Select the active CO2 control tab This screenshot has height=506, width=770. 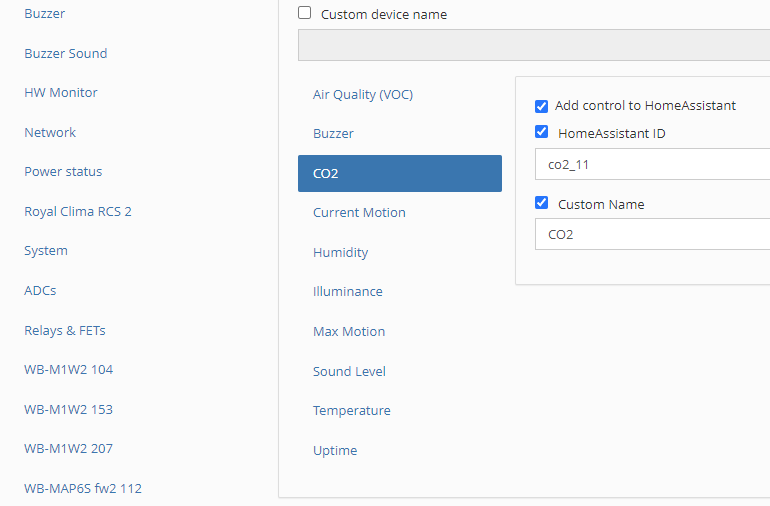(x=399, y=173)
